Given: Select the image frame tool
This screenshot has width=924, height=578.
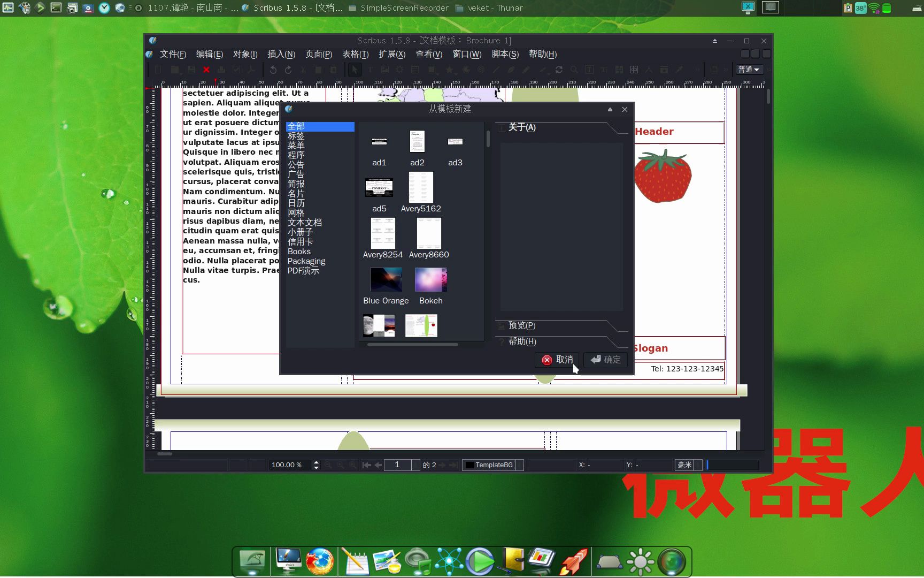Looking at the screenshot, I should click(x=384, y=70).
